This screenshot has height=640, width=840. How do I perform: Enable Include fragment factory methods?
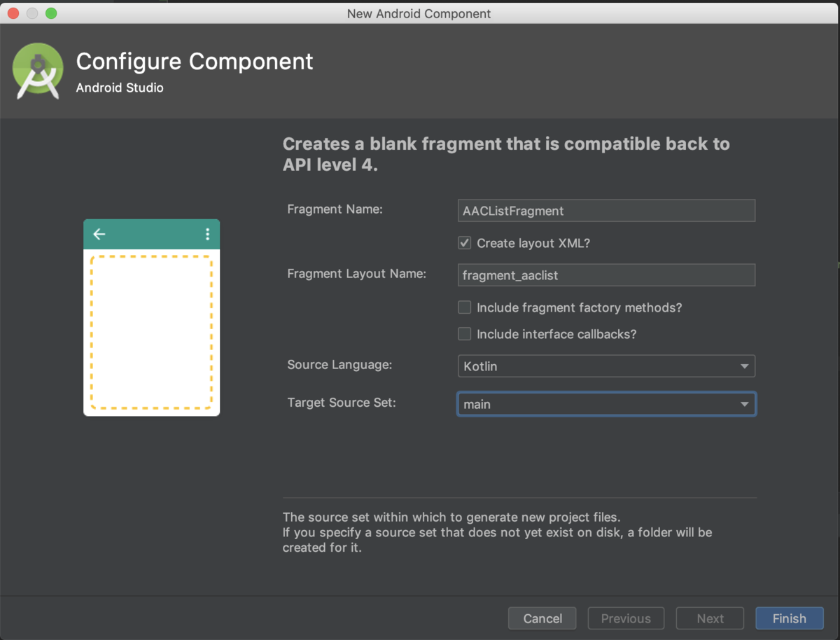464,307
